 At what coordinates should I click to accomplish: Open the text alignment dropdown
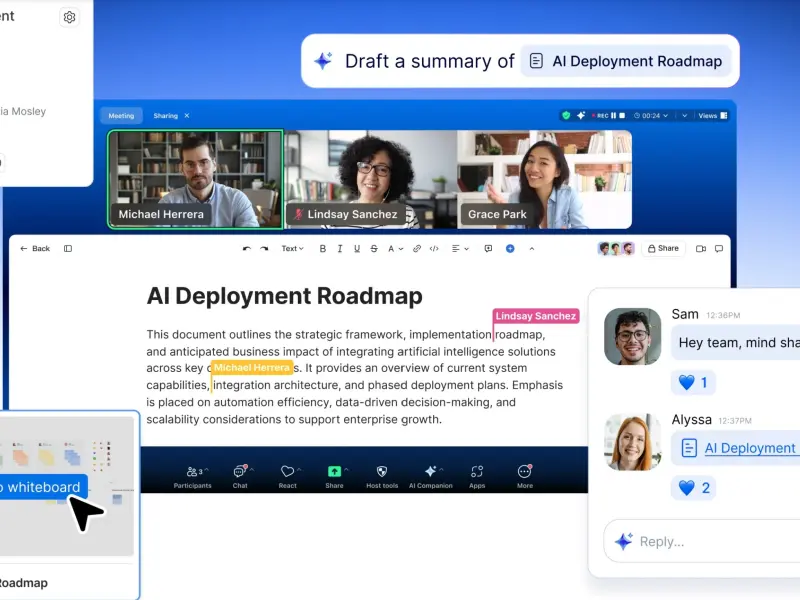tap(460, 248)
